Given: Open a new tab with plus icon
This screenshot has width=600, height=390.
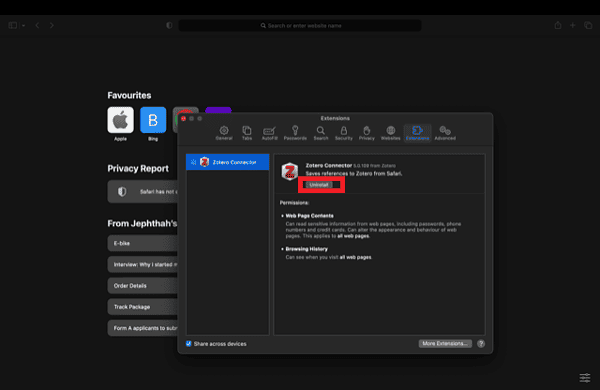Looking at the screenshot, I should [572, 25].
